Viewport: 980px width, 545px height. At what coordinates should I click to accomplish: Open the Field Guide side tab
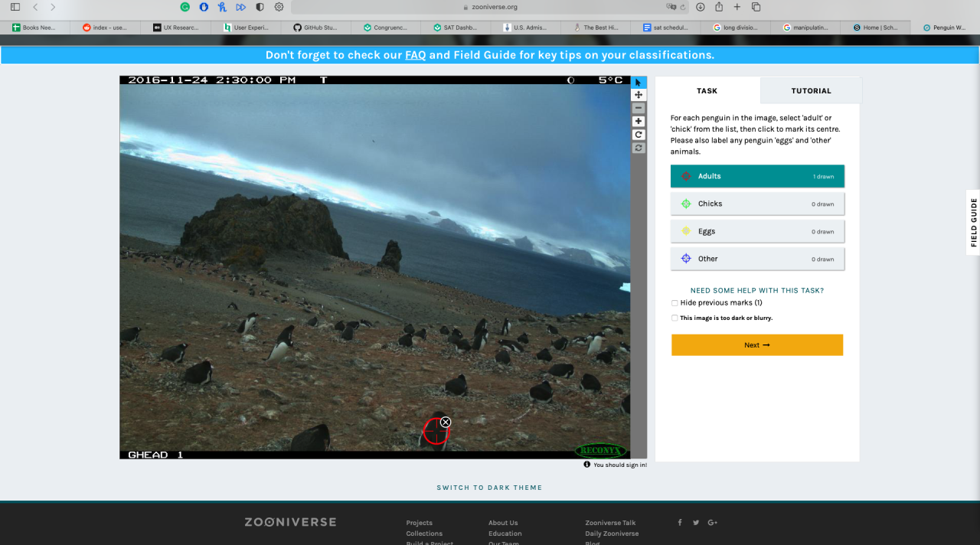coord(974,222)
